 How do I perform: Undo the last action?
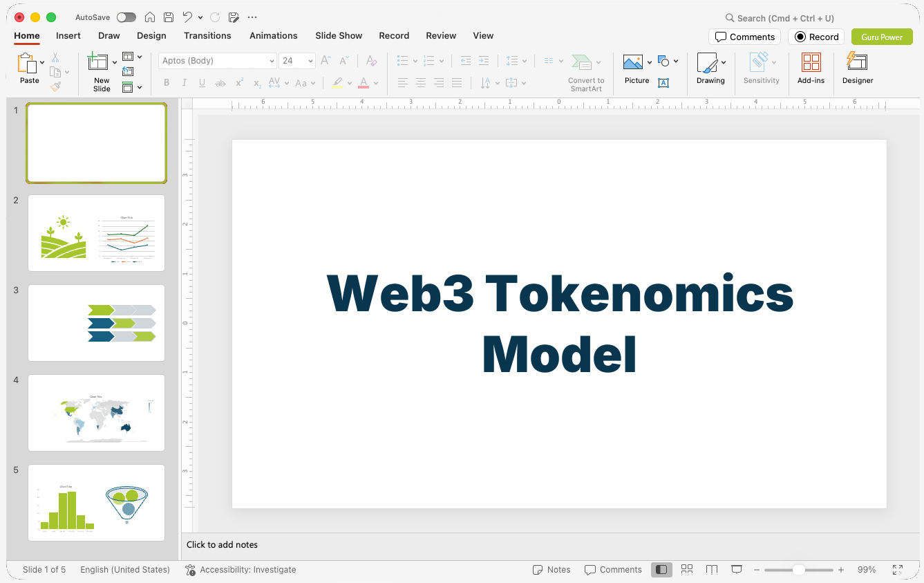(x=187, y=17)
